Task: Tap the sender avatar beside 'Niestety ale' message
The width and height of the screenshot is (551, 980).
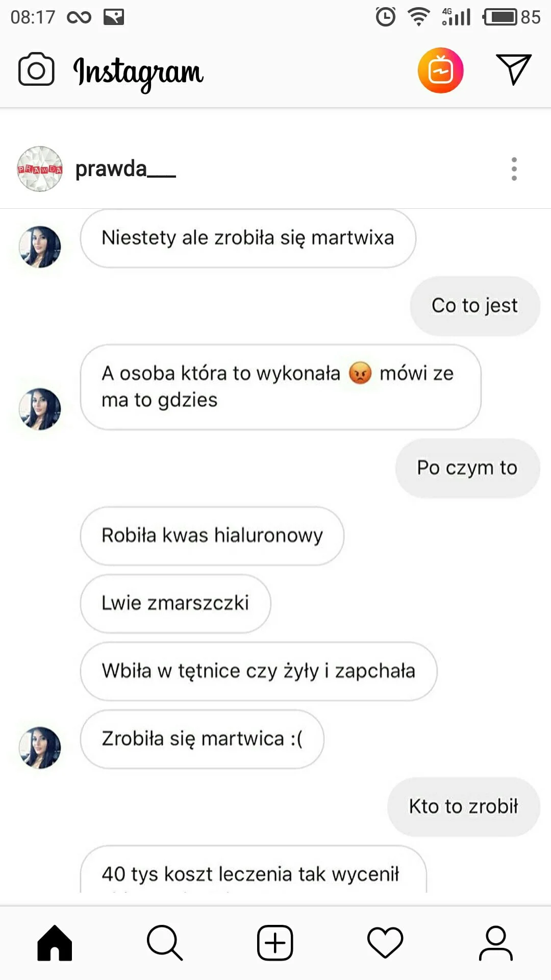Action: click(40, 247)
